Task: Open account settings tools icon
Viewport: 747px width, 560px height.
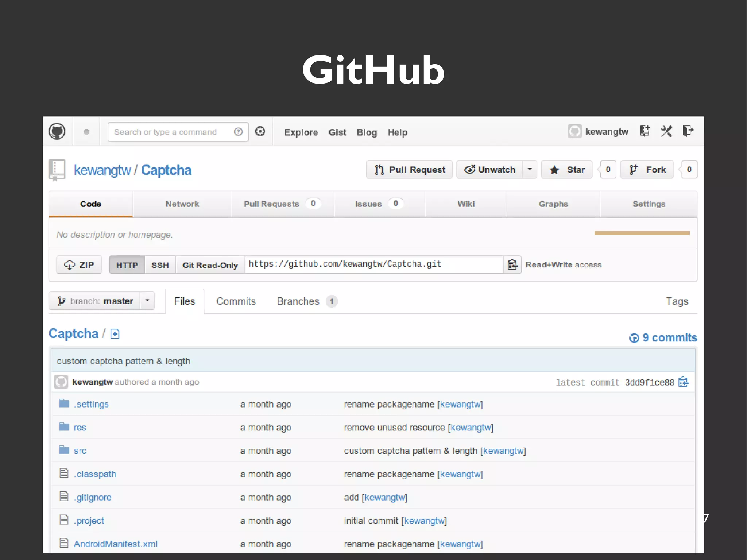Action: (666, 131)
